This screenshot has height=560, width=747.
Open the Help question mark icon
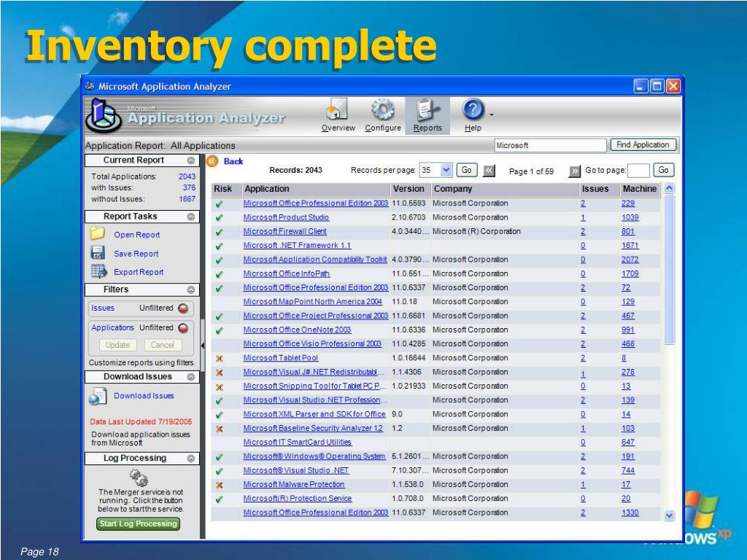473,109
